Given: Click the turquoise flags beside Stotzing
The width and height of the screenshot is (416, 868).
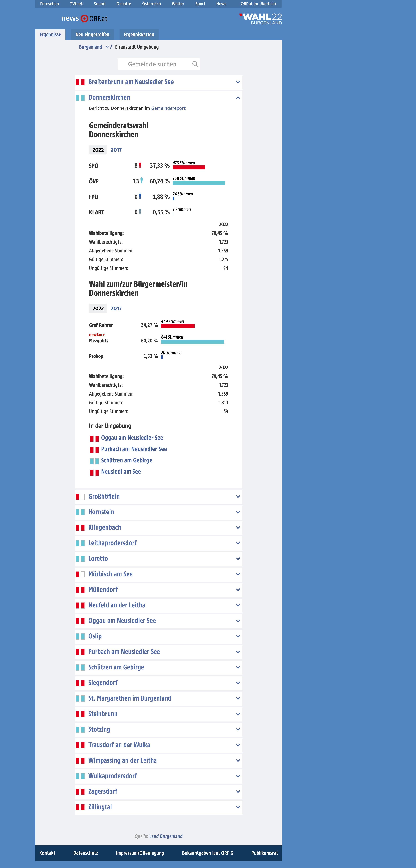Looking at the screenshot, I should click(x=80, y=729).
